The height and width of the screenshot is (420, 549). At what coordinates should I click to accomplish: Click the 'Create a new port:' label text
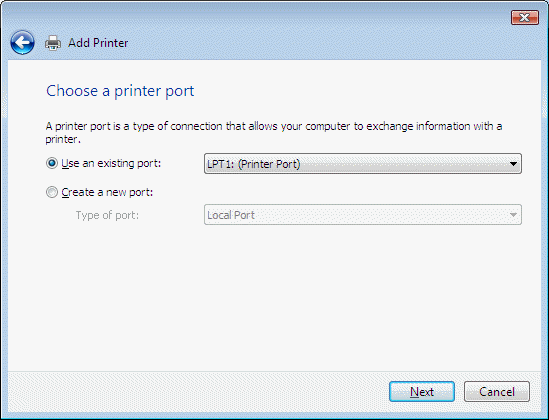[x=107, y=192]
